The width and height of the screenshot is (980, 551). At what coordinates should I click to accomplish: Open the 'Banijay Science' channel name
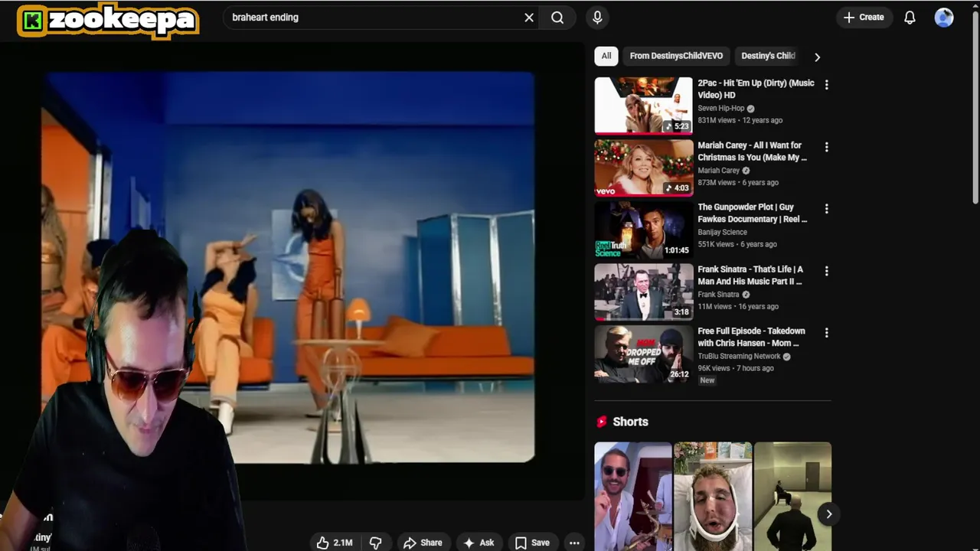pyautogui.click(x=722, y=232)
